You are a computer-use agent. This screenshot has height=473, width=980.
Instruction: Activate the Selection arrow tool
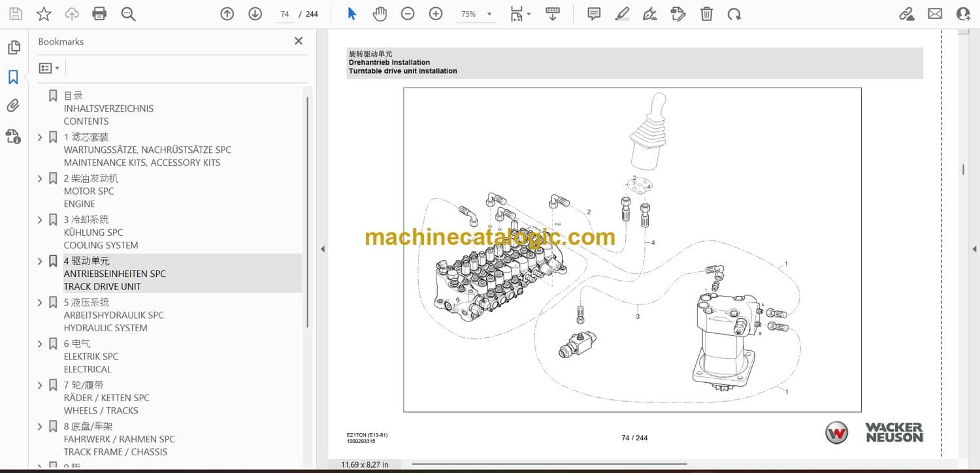(x=352, y=14)
